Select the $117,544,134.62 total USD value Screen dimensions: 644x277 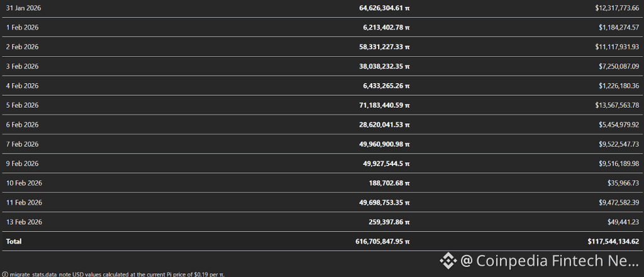coord(614,242)
